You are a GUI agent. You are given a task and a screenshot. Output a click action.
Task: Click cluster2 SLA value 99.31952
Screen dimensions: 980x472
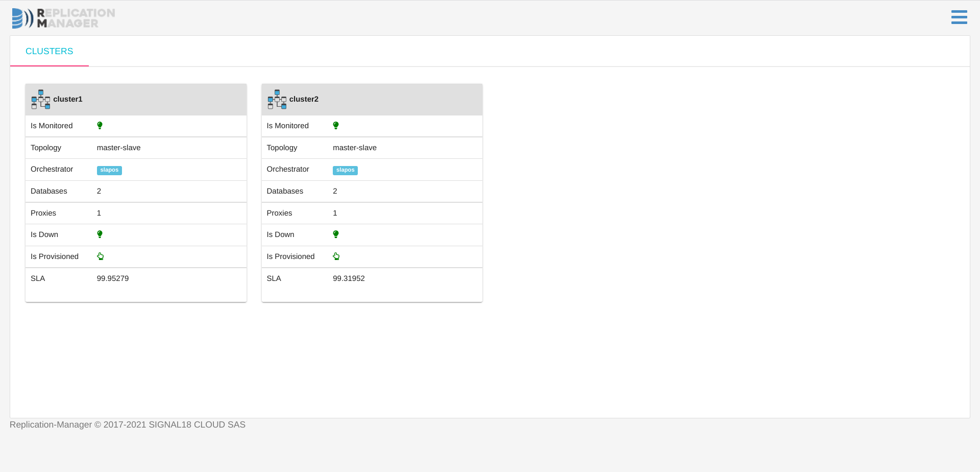tap(349, 278)
